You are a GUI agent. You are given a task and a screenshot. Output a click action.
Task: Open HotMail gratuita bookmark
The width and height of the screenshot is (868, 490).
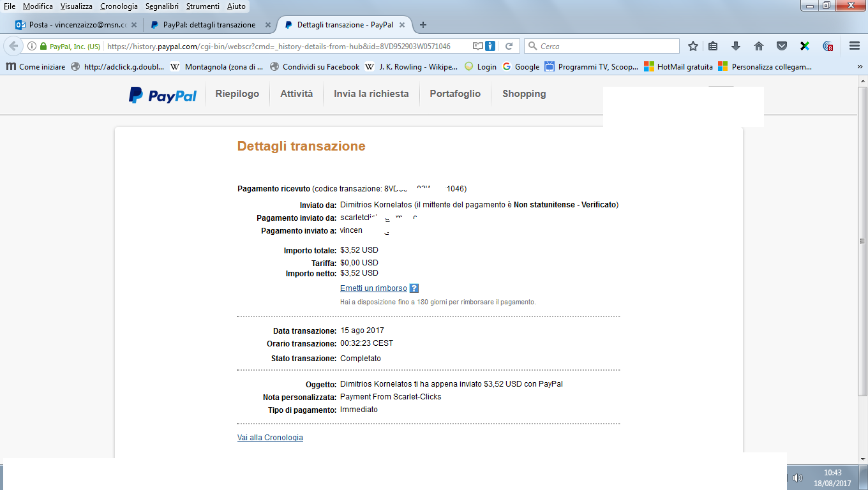click(678, 66)
